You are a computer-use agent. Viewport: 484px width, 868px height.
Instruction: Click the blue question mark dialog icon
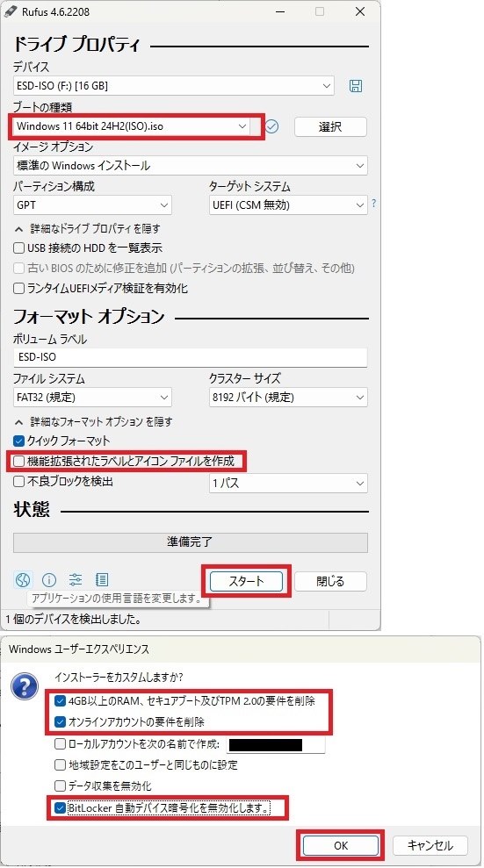coord(25,687)
